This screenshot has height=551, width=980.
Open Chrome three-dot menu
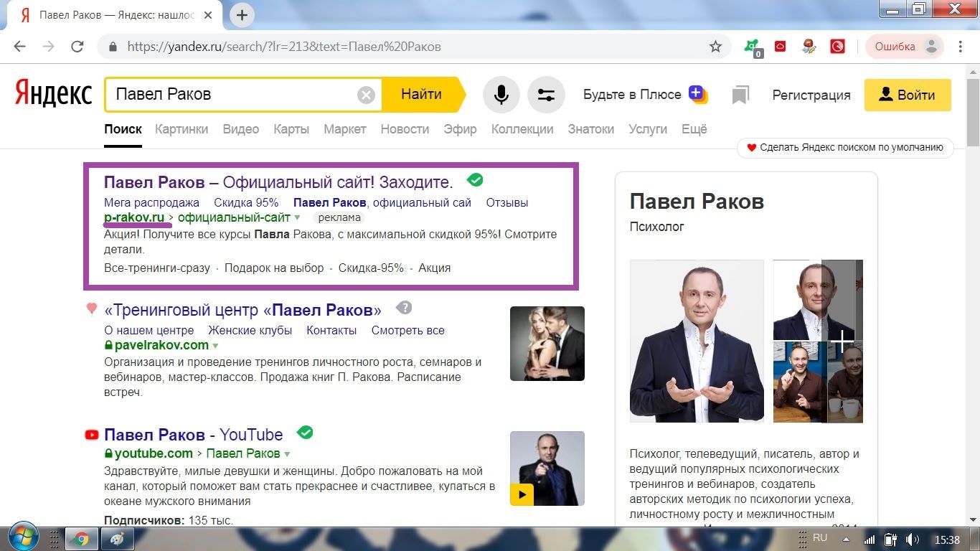tap(961, 47)
